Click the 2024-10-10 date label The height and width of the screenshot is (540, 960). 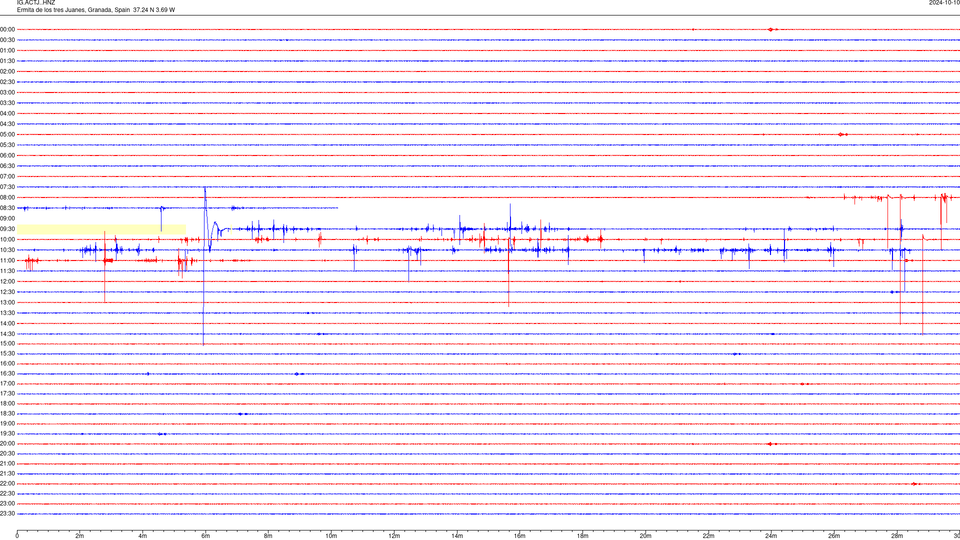(944, 2)
